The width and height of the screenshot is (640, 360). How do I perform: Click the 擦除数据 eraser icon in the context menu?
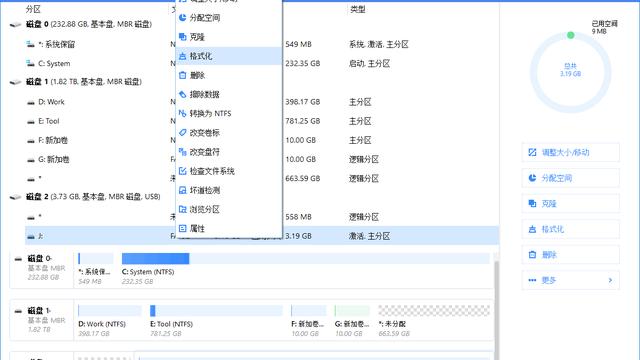pos(182,94)
